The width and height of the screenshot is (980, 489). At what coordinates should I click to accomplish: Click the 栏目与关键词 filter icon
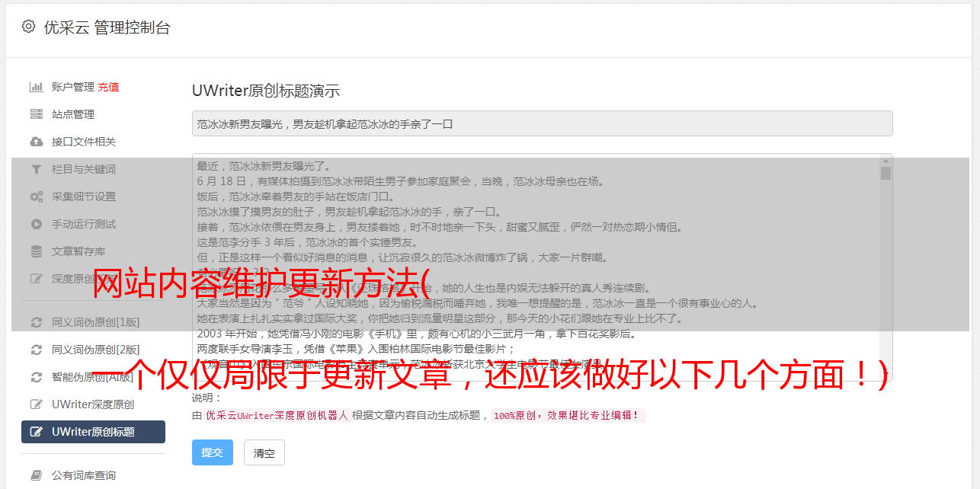point(36,169)
